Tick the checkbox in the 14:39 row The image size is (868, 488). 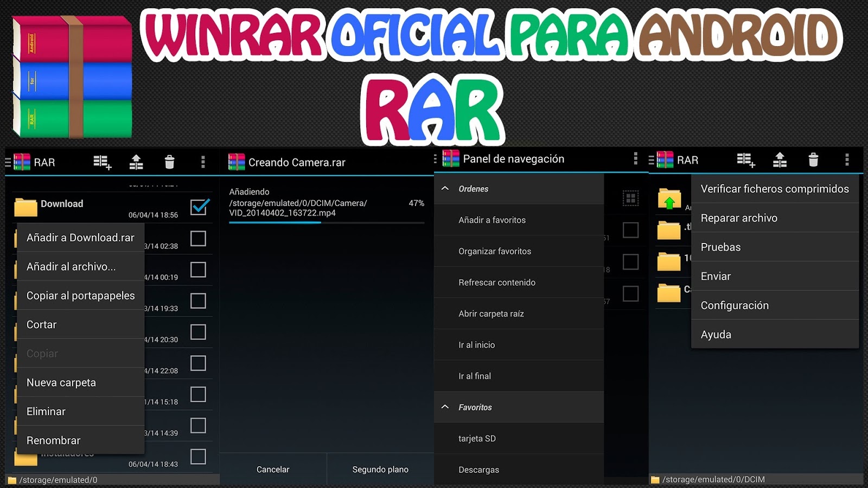(198, 426)
